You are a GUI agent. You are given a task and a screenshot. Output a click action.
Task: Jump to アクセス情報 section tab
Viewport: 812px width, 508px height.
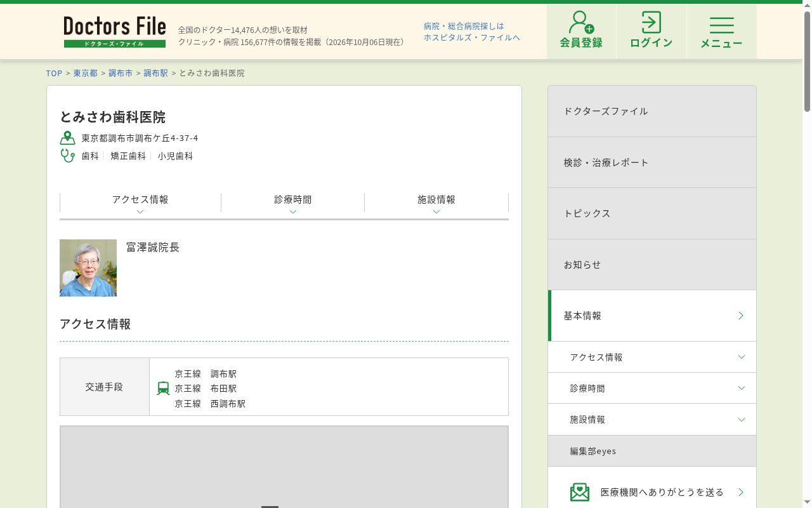(x=140, y=204)
